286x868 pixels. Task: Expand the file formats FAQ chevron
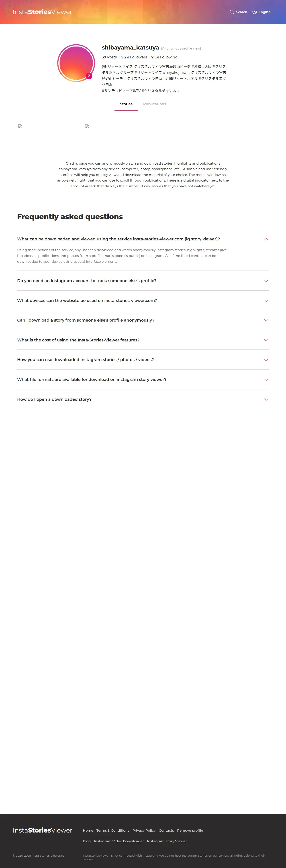[x=266, y=380]
